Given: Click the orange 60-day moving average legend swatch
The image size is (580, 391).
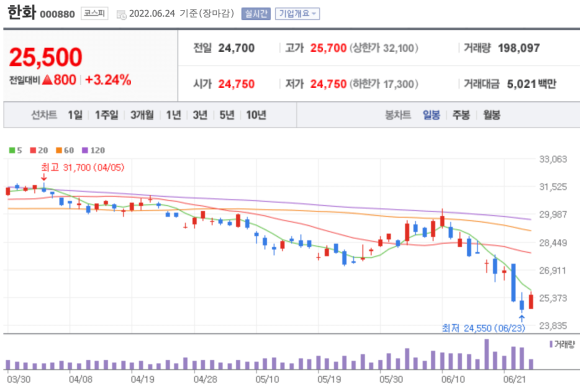Looking at the screenshot, I should tap(59, 150).
